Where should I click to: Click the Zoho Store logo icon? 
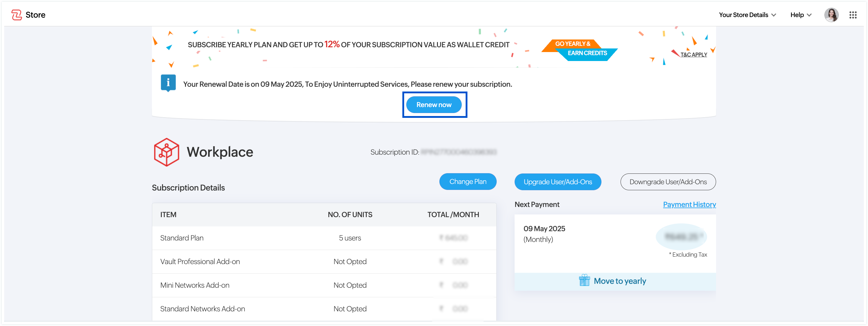pyautogui.click(x=16, y=15)
